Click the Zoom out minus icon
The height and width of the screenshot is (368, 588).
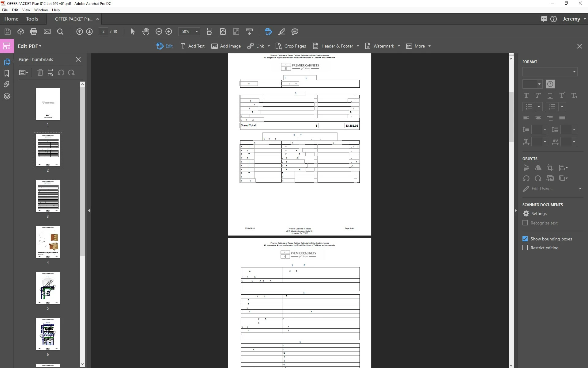[x=159, y=32]
